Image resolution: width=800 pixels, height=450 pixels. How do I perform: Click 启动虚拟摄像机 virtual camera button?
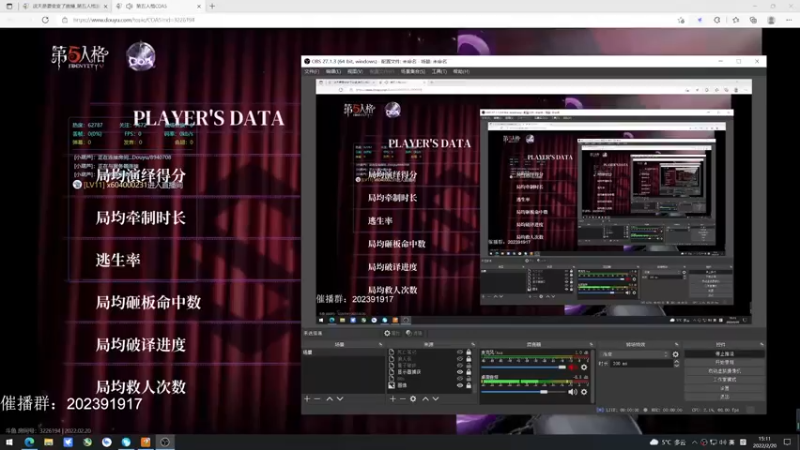pyautogui.click(x=724, y=371)
